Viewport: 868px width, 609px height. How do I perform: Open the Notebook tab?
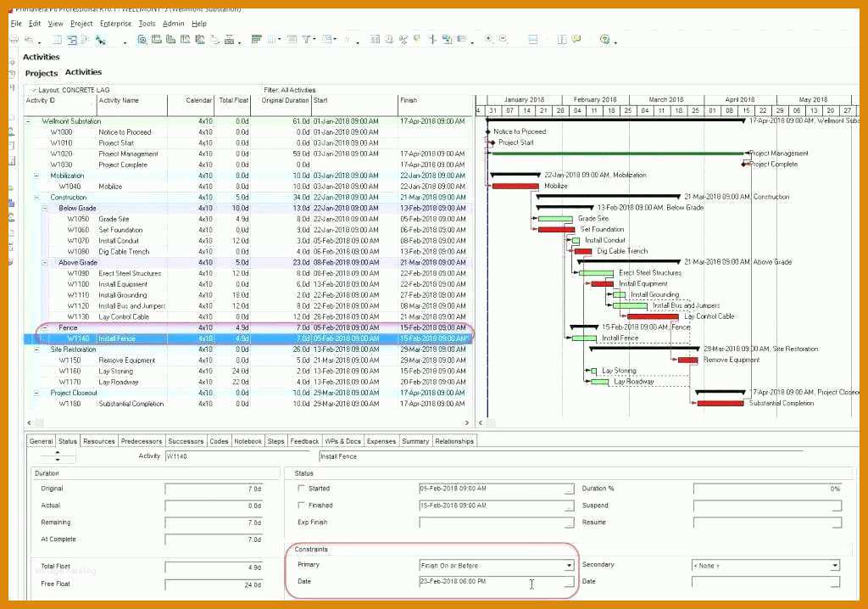248,441
